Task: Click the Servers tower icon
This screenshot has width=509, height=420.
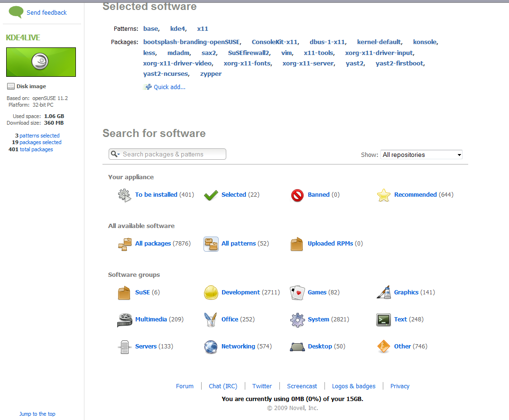Action: 125,347
